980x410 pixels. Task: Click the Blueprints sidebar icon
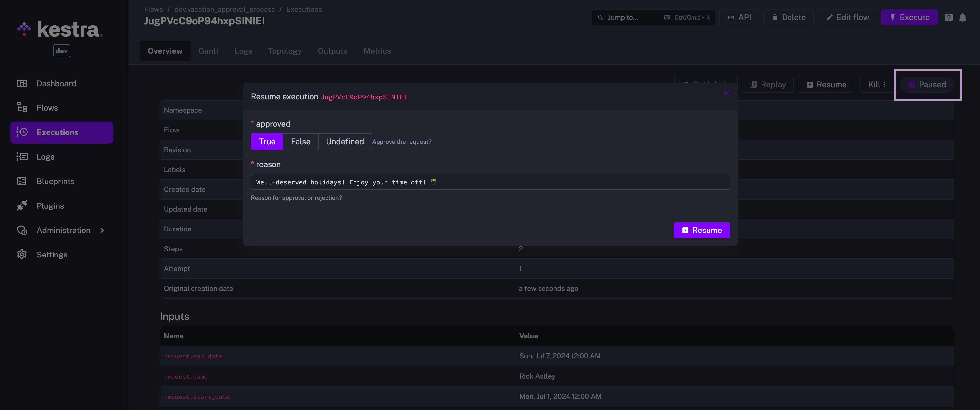[22, 181]
